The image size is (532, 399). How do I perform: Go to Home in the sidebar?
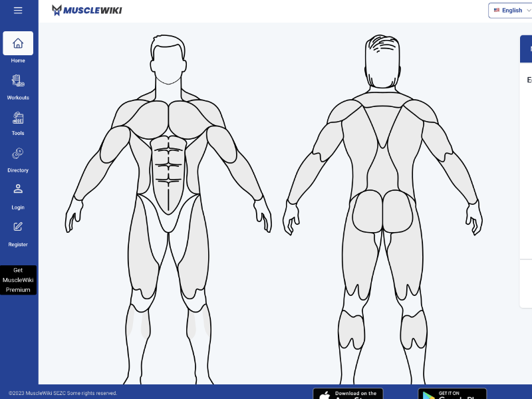pyautogui.click(x=18, y=43)
